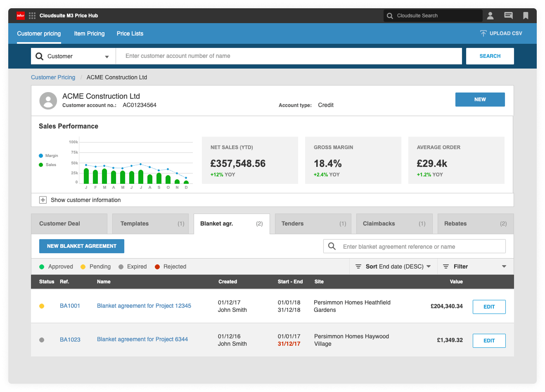Screen dimensions: 545x392
Task: Open the BA1001 reference link
Action: pos(70,306)
